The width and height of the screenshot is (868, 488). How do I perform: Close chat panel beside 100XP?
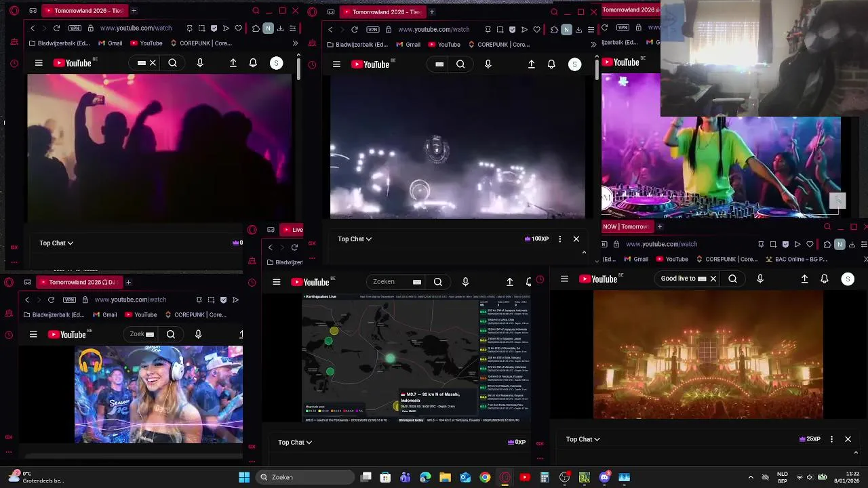[x=576, y=239]
